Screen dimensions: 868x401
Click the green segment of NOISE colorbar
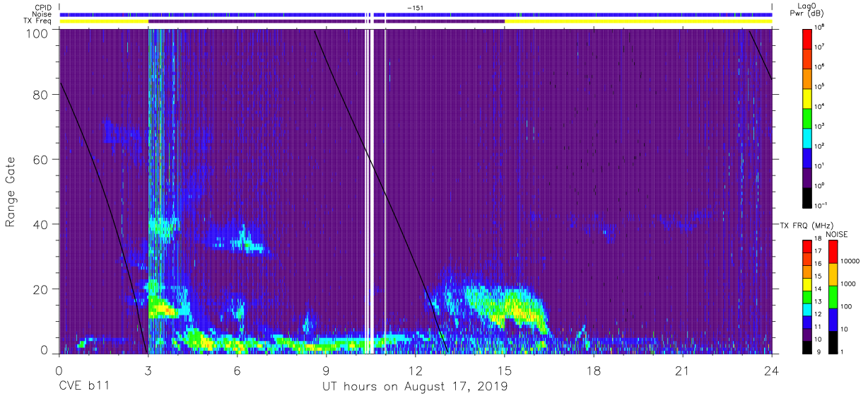point(833,296)
